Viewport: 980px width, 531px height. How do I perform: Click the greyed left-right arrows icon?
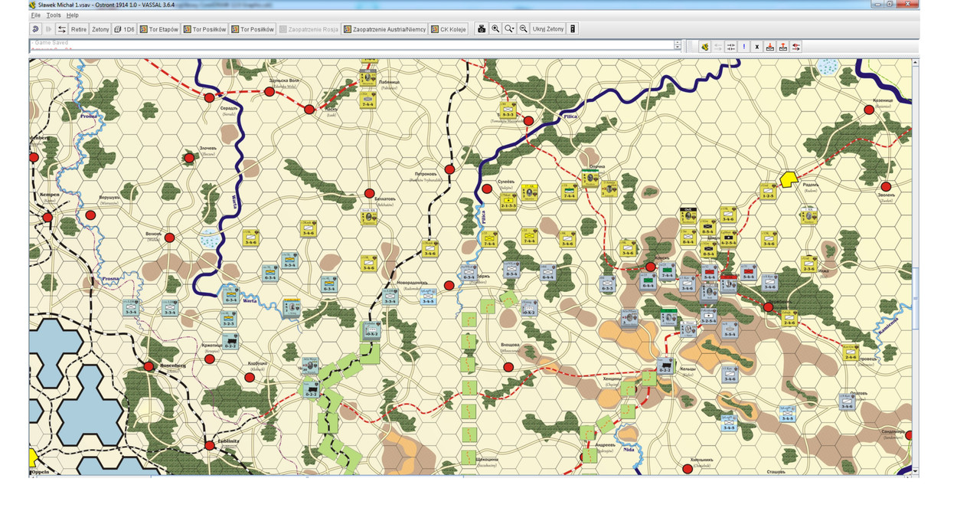coord(718,47)
